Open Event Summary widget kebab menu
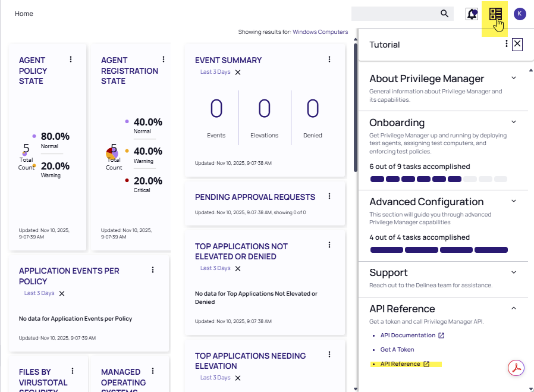Image resolution: width=534 pixels, height=392 pixels. click(329, 59)
